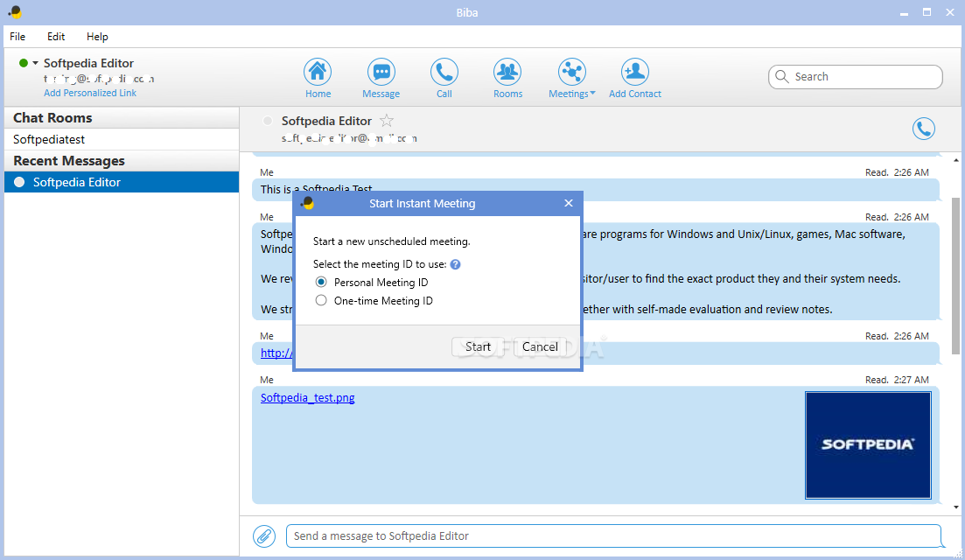This screenshot has height=560, width=965.
Task: Start a call via Call icon
Action: 444,72
